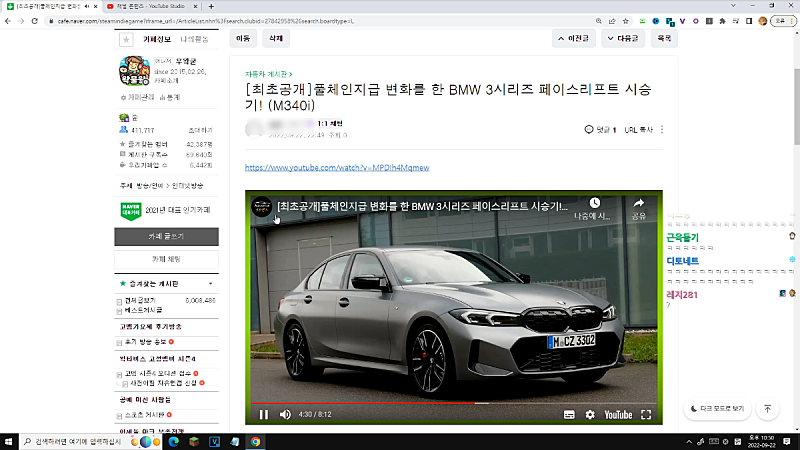Viewport: 800px width, 450px height.
Task: Copy the post URL with URL 복사
Action: click(x=638, y=130)
